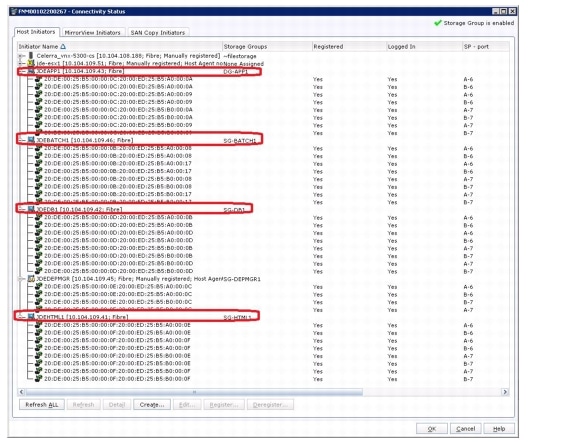This screenshot has height=442, width=576.
Task: Click the JDEBATCH1 host computer icon
Action: pyautogui.click(x=31, y=140)
